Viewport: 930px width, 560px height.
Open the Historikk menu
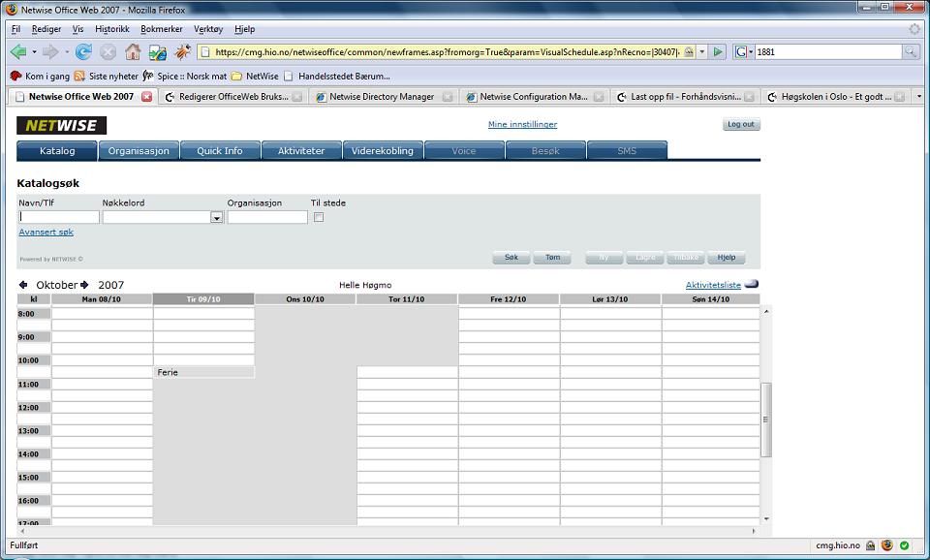click(112, 29)
